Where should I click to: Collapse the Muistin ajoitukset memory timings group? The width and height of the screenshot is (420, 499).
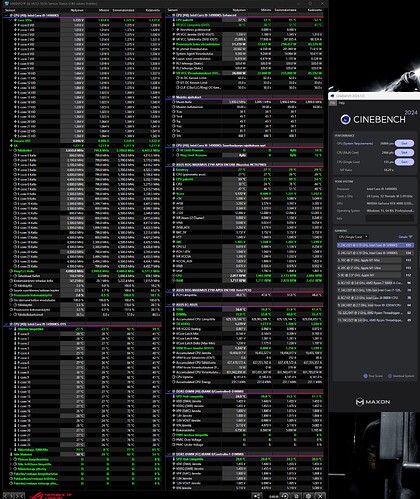(169, 97)
